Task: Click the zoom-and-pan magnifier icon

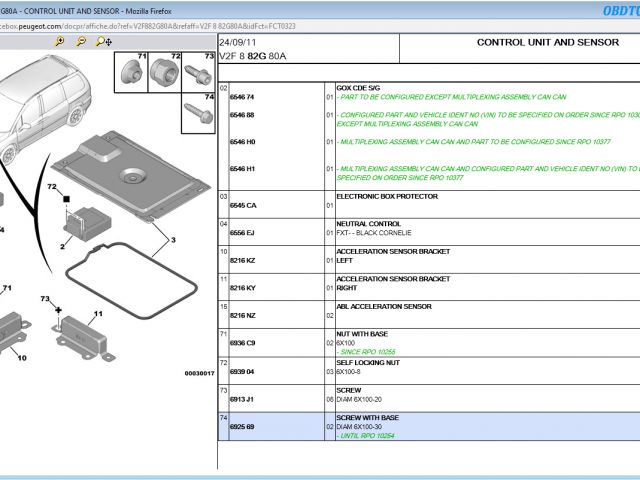Action: tap(103, 42)
